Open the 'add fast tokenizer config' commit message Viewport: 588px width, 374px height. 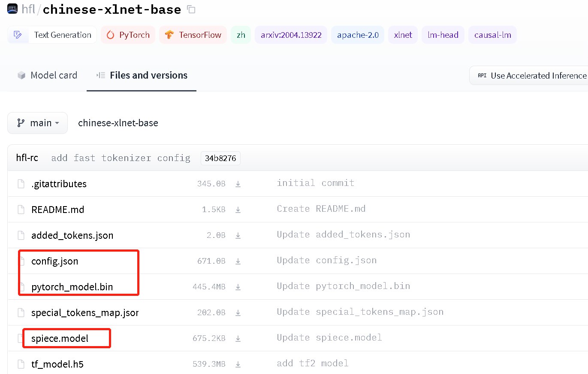pyautogui.click(x=121, y=158)
